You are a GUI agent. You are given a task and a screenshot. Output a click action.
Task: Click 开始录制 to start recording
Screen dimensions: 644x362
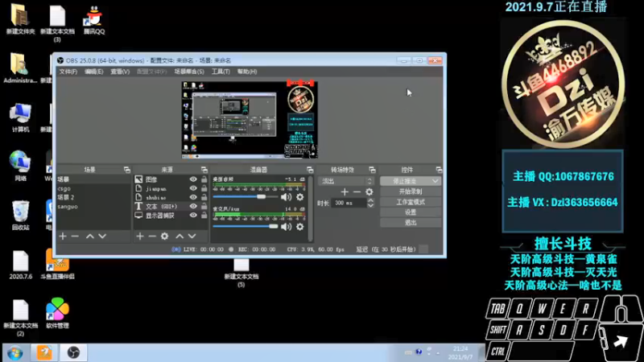tap(411, 191)
